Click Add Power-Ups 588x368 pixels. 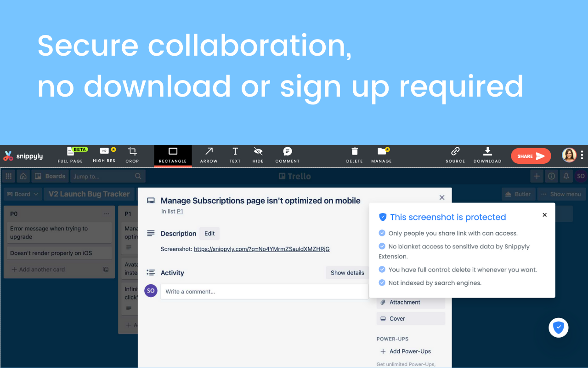tap(406, 351)
